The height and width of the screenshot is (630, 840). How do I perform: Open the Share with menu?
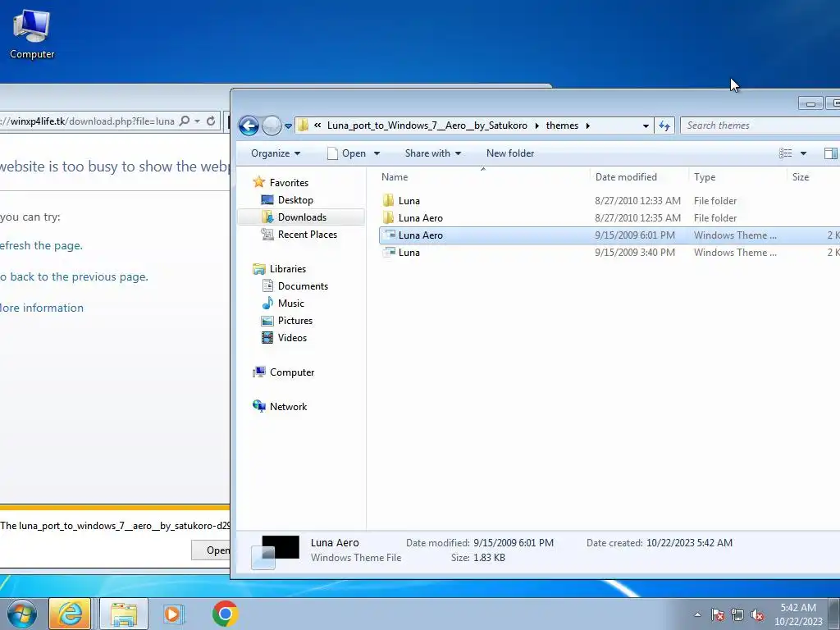[x=433, y=153]
